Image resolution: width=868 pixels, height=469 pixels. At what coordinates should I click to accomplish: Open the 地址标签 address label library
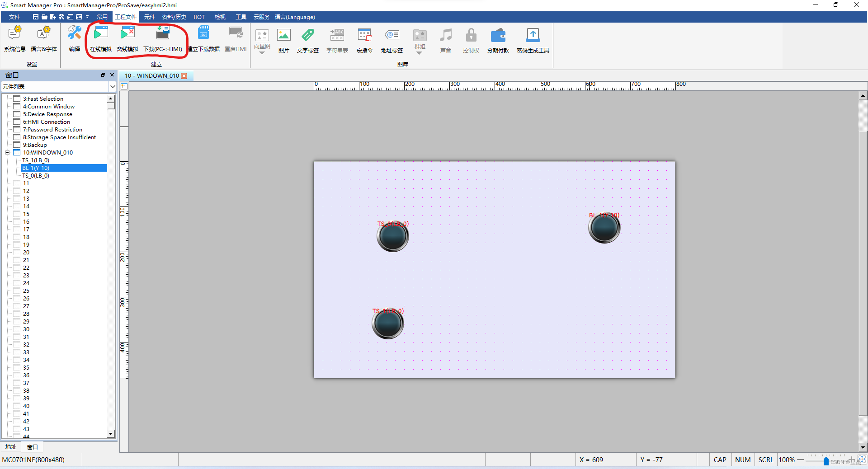coord(392,41)
